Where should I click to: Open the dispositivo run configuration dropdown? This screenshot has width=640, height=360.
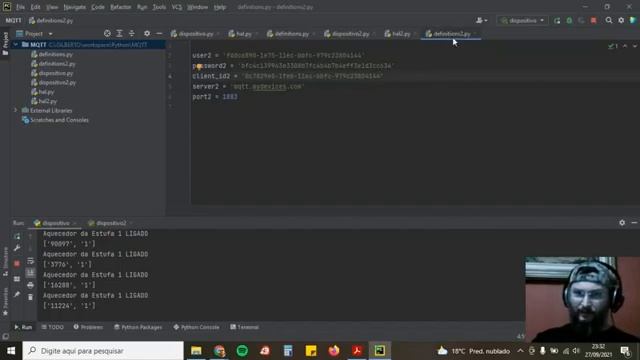(x=522, y=20)
